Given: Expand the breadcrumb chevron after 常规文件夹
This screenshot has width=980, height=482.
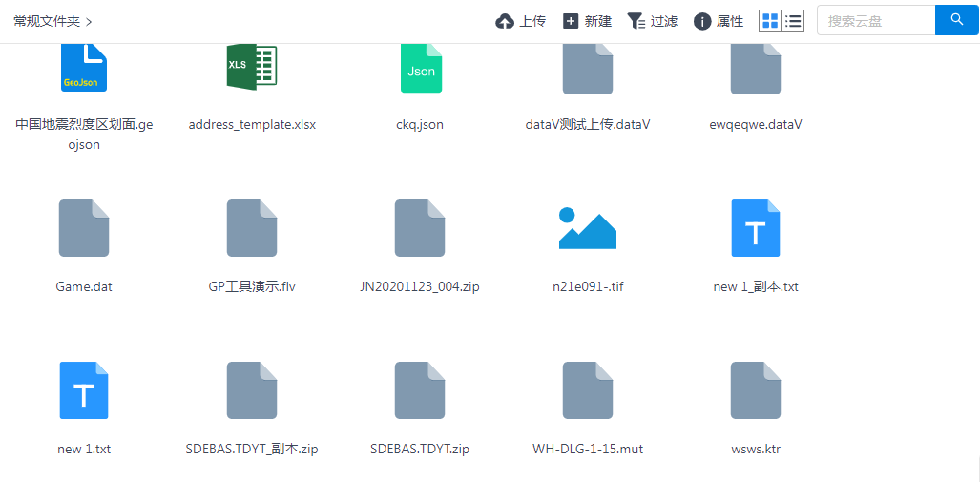Looking at the screenshot, I should [x=88, y=22].
